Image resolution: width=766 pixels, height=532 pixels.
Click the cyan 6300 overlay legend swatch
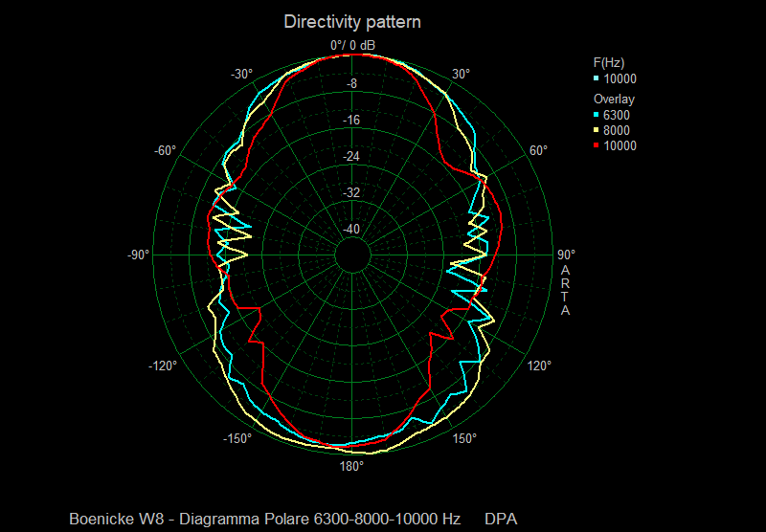[597, 116]
